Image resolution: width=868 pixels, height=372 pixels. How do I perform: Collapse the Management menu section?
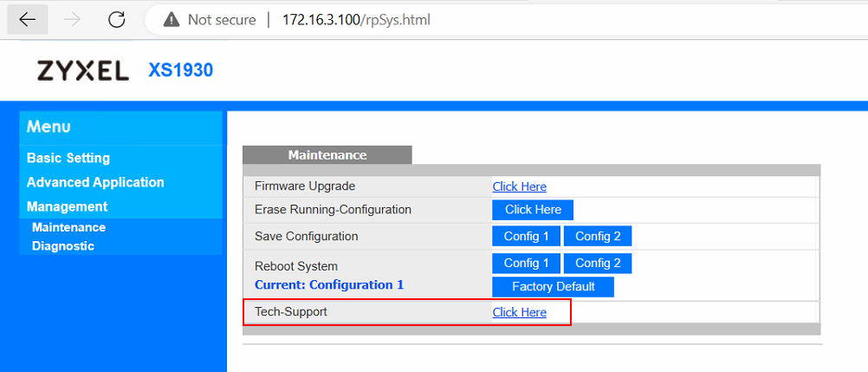pyautogui.click(x=67, y=206)
